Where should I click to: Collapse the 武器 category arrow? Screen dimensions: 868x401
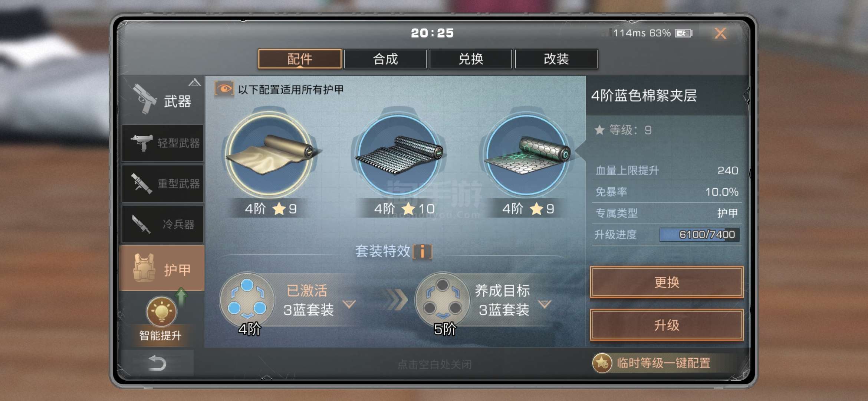pos(194,82)
